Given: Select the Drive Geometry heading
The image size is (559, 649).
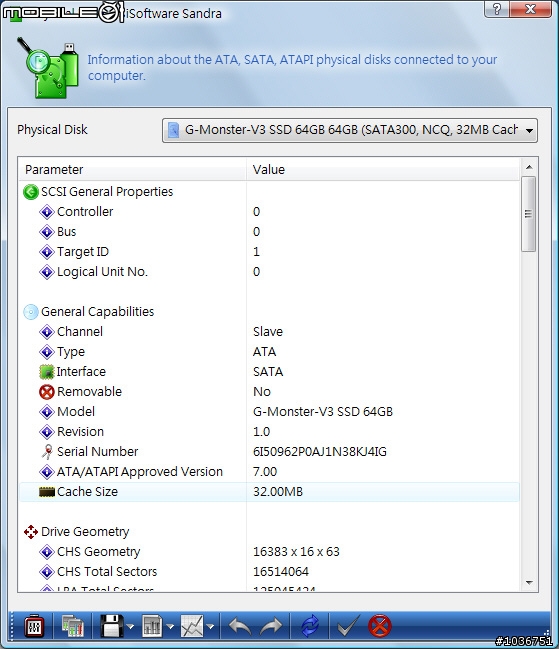Looking at the screenshot, I should tap(85, 531).
